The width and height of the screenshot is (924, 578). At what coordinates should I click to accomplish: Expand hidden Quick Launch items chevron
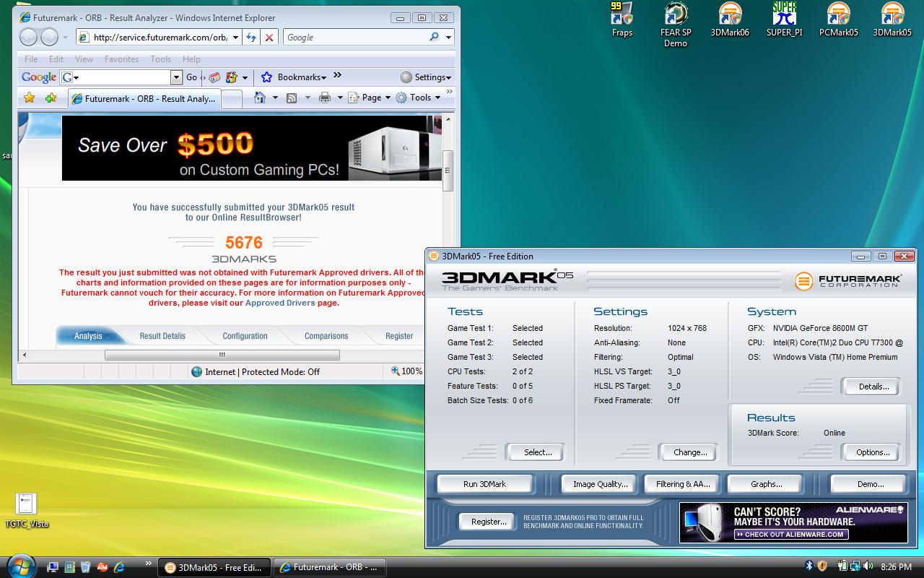(149, 564)
